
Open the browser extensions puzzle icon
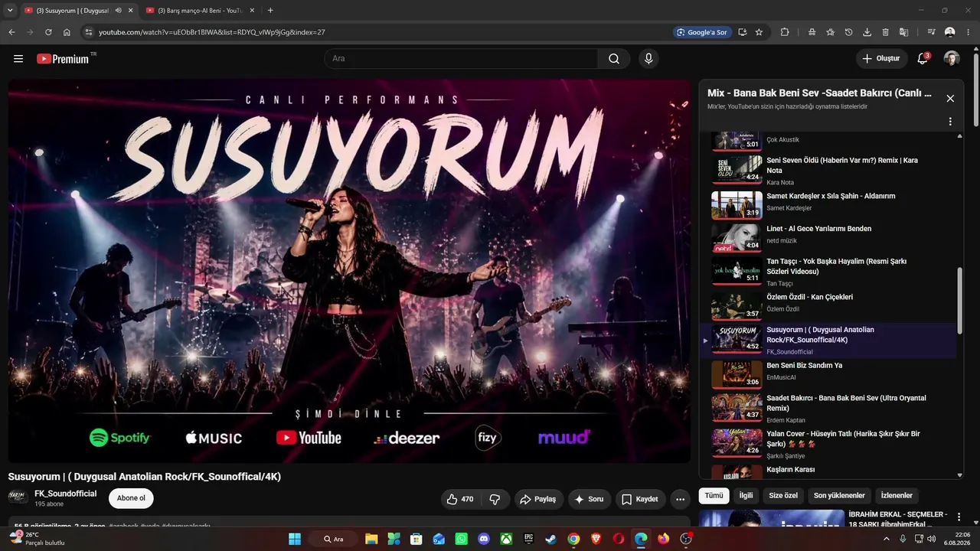coord(785,32)
